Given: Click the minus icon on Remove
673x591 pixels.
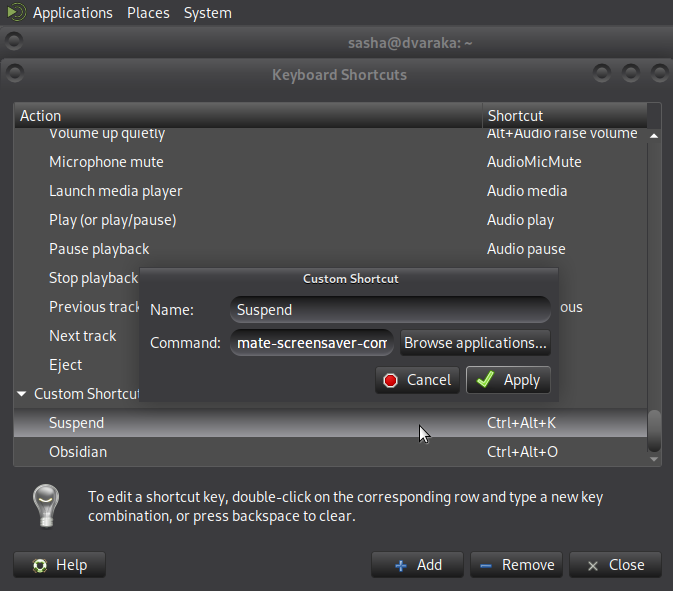Looking at the screenshot, I should (x=486, y=566).
